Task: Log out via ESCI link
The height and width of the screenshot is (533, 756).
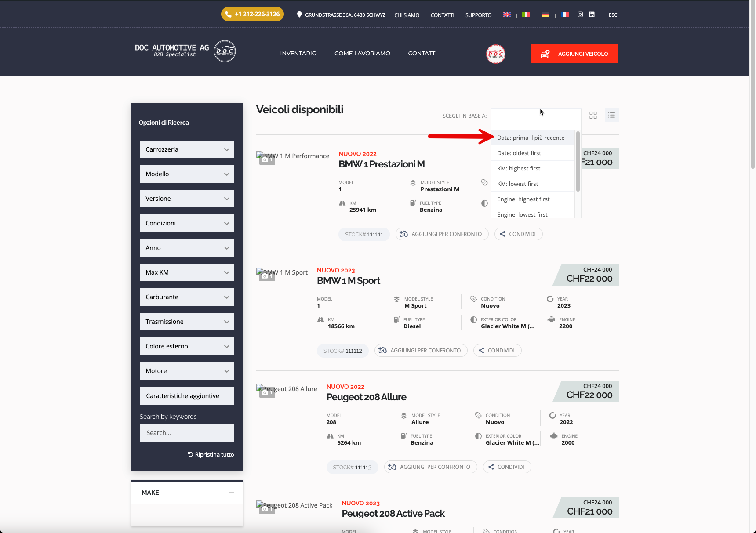Action: point(614,15)
